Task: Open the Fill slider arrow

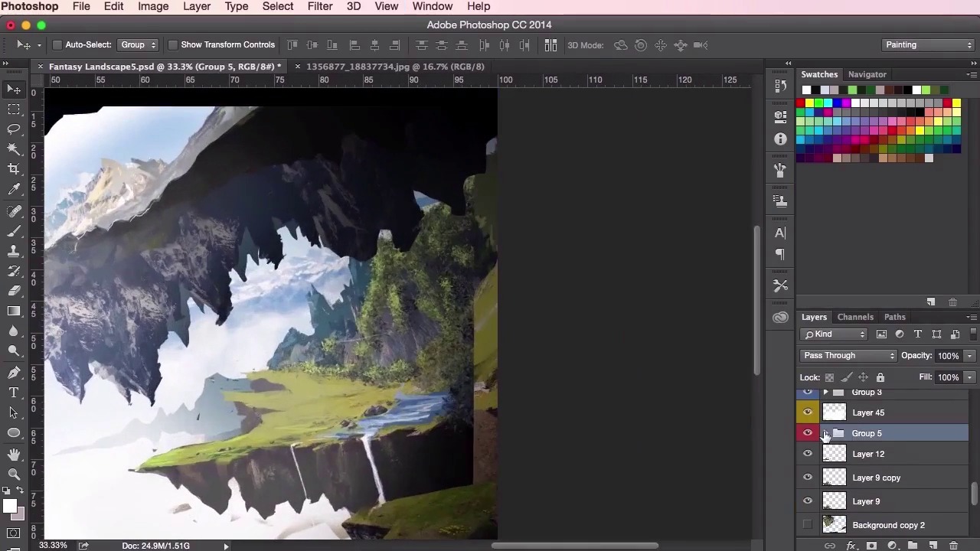Action: [x=969, y=377]
